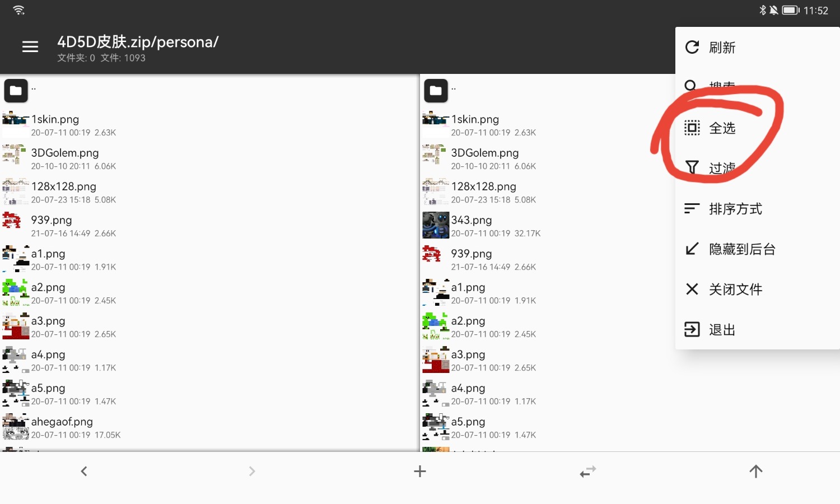Select 939.png in the right pane
840x504 pixels.
coord(548,259)
